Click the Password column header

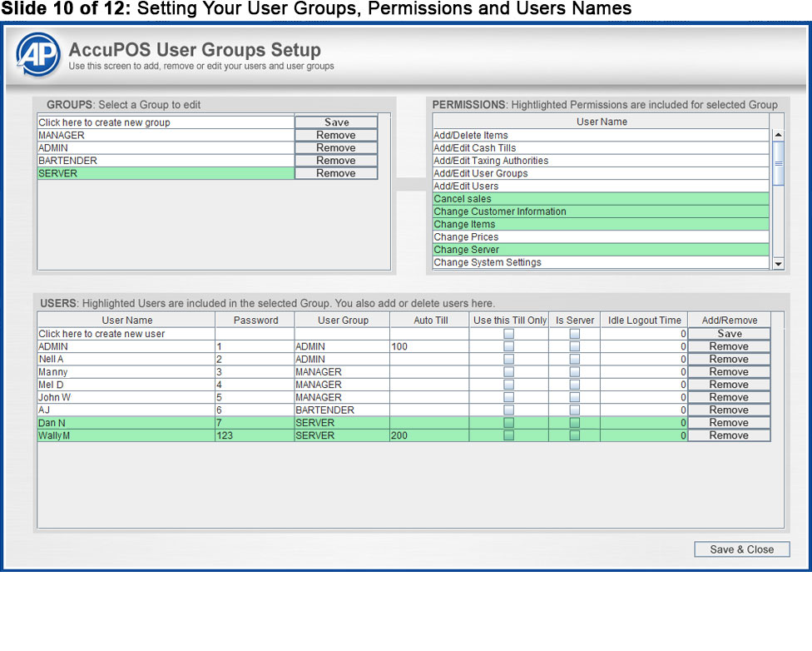(255, 320)
